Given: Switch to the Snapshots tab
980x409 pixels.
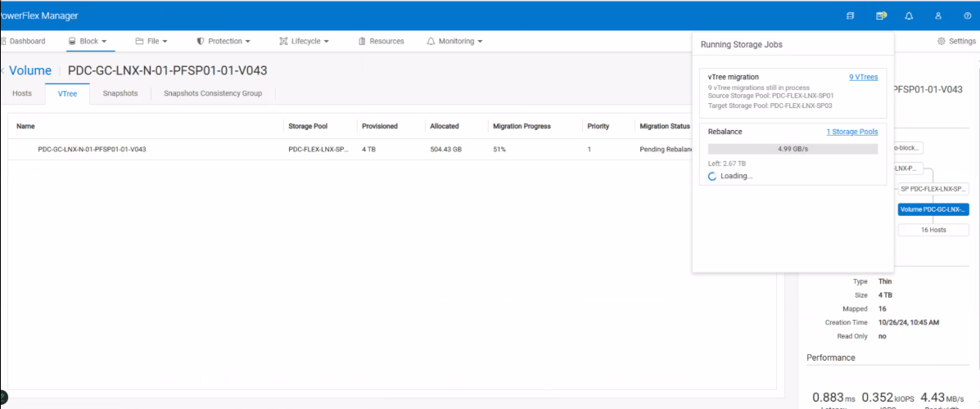Looking at the screenshot, I should pos(120,94).
